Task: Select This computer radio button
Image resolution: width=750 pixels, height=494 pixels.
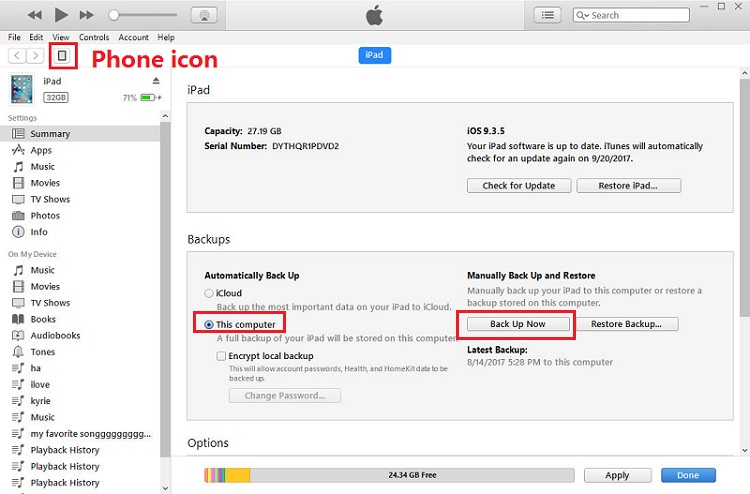Action: 209,325
